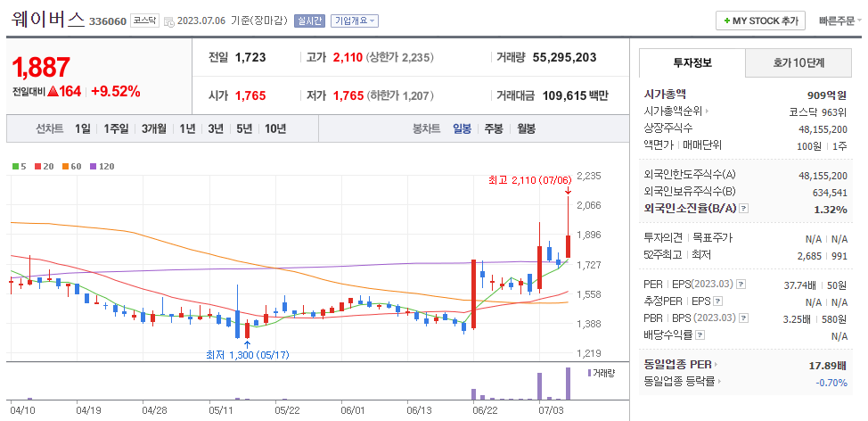Select 1일 line chart period
The width and height of the screenshot is (868, 421).
point(83,129)
